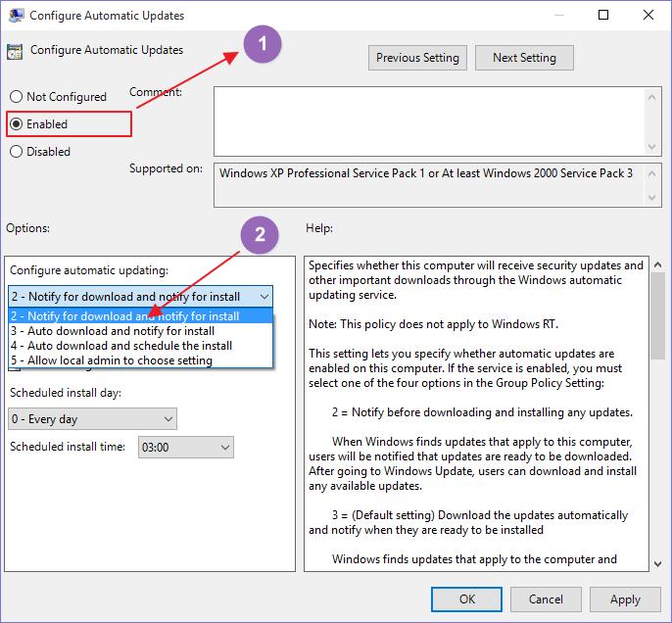Open the Scheduled install day dropdown
The image size is (672, 623).
click(x=92, y=419)
